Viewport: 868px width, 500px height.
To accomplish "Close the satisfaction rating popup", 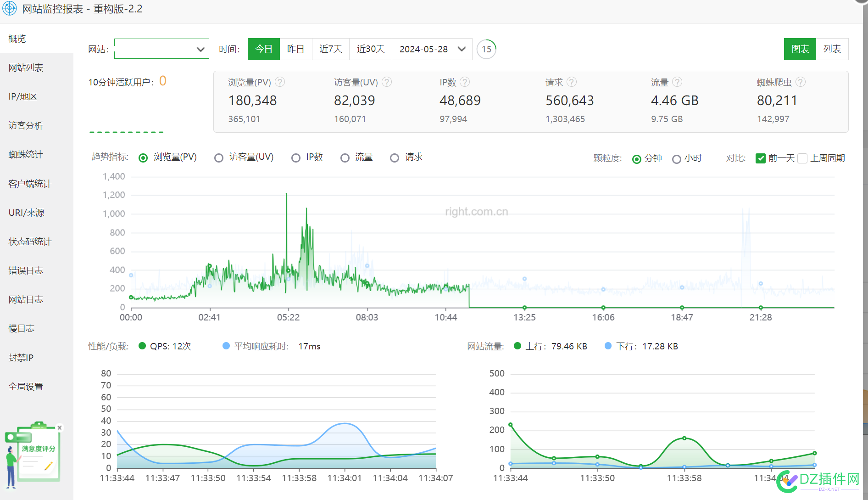I will [59, 427].
